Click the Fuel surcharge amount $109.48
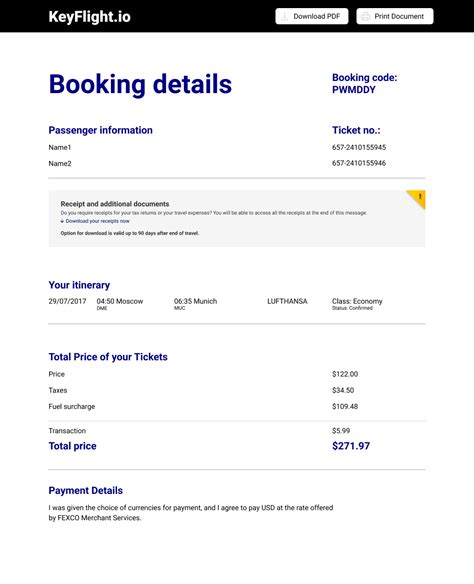Viewport: 474px width, 584px height. coord(345,406)
